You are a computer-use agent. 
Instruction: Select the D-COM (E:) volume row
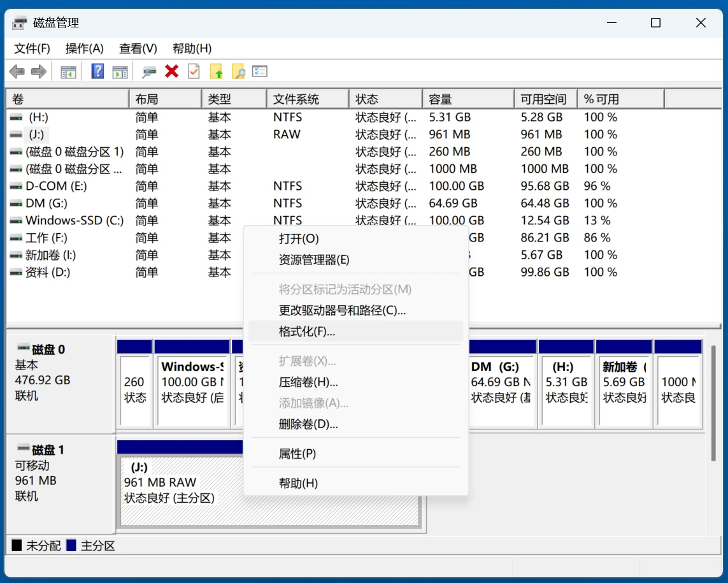(x=64, y=185)
